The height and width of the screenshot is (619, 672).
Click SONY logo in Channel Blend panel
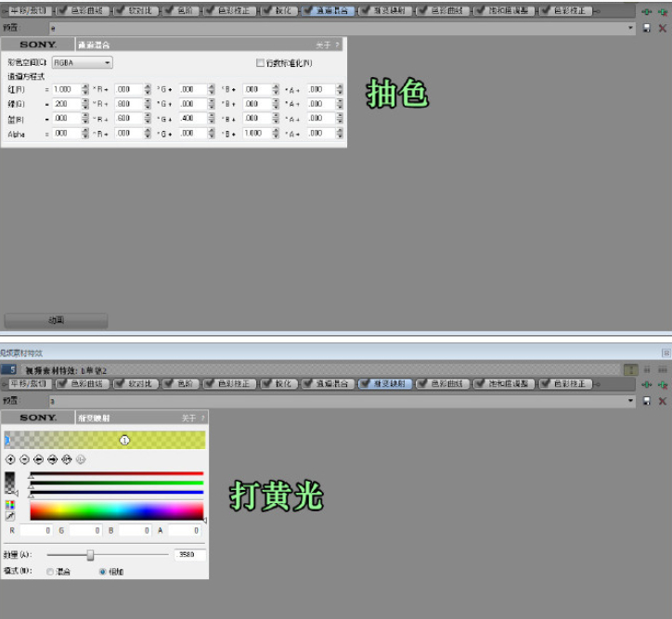pyautogui.click(x=38, y=45)
